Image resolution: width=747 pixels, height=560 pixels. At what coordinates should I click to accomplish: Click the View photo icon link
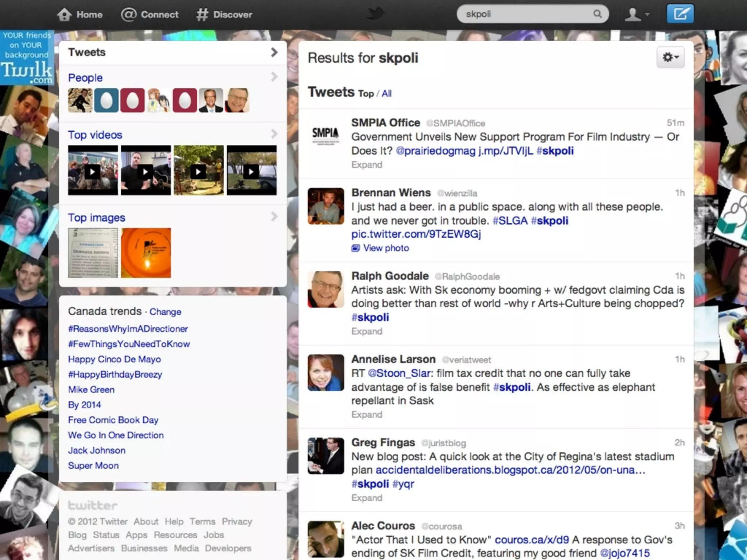[356, 248]
